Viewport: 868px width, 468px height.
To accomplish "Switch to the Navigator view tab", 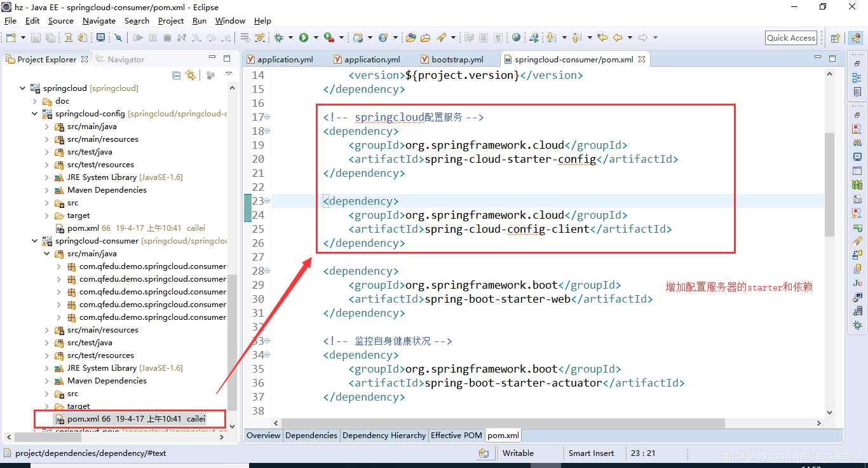I will coord(119,59).
